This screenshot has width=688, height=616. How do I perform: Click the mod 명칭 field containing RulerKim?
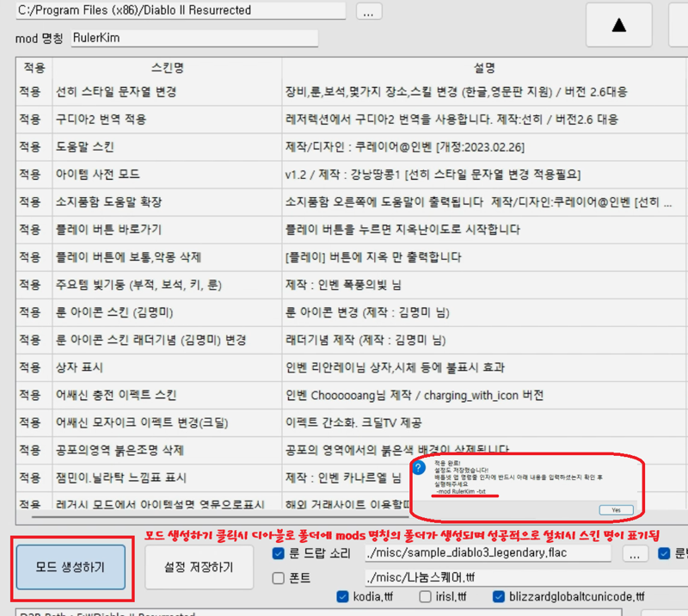pyautogui.click(x=194, y=38)
